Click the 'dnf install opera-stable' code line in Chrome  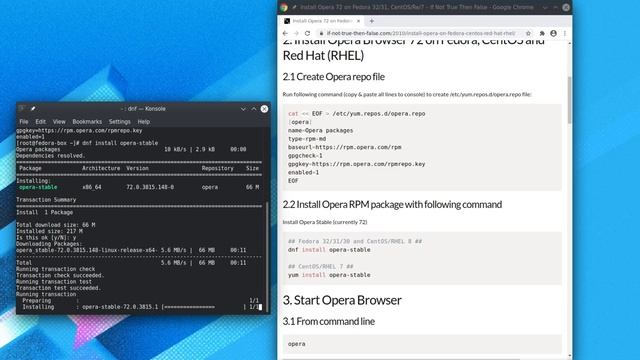(329, 250)
